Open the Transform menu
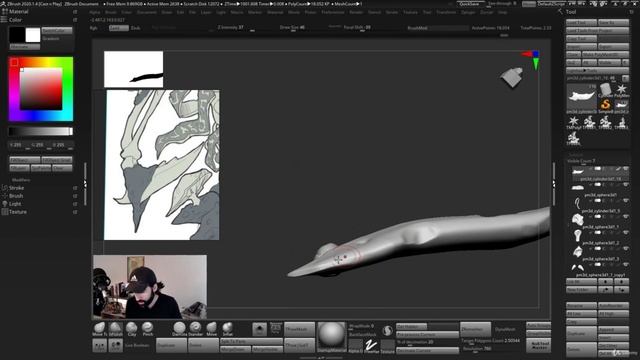The image size is (640, 360). (x=446, y=12)
